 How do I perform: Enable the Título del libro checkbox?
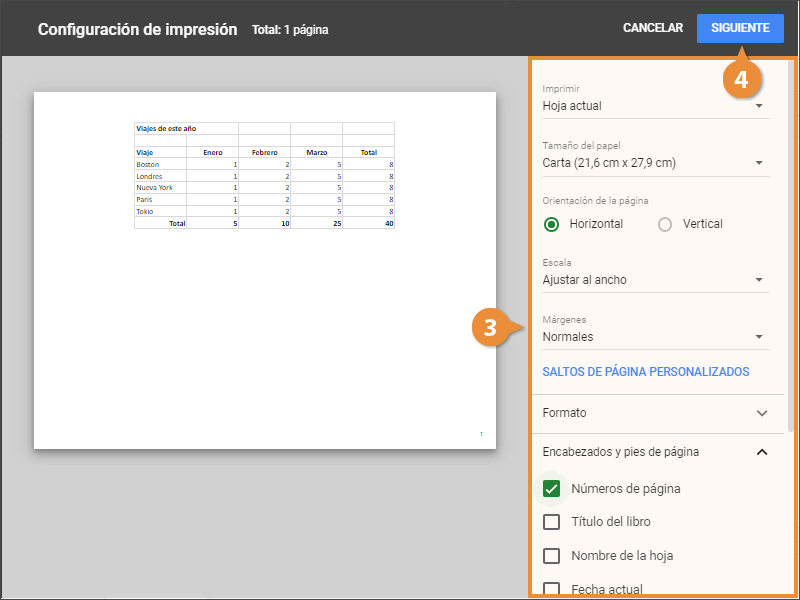click(551, 522)
